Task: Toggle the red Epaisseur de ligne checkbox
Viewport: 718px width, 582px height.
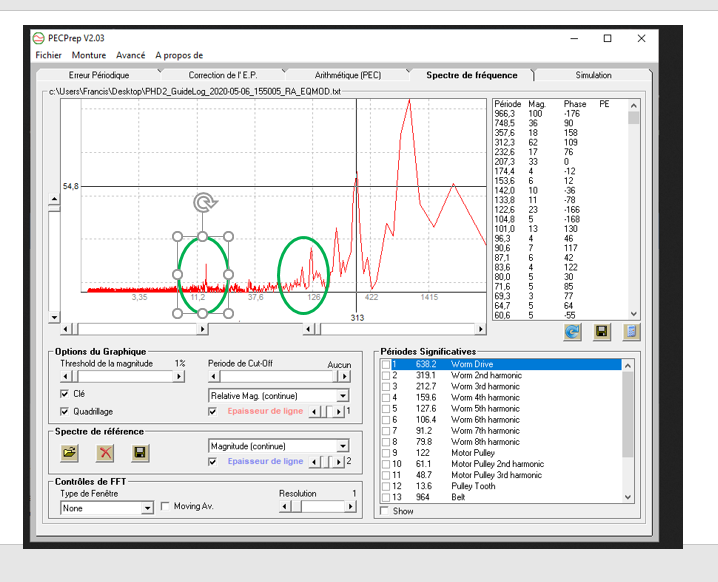Action: [x=212, y=411]
